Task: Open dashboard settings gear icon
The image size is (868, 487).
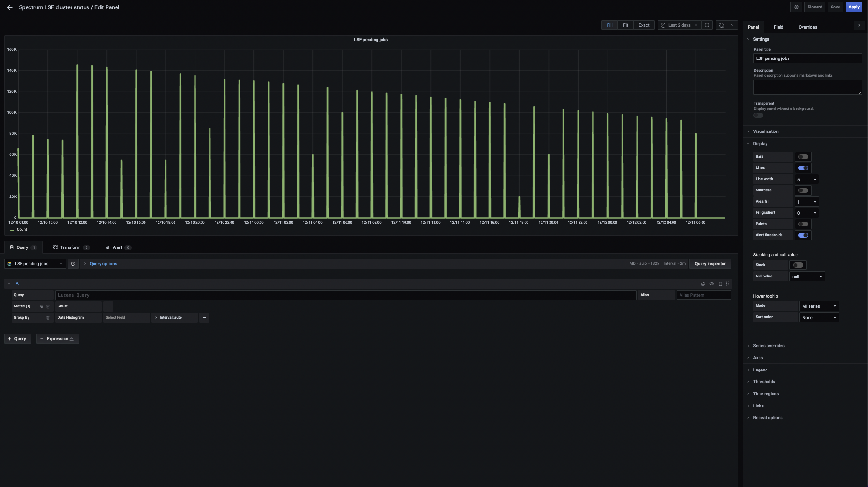Action: tap(796, 7)
